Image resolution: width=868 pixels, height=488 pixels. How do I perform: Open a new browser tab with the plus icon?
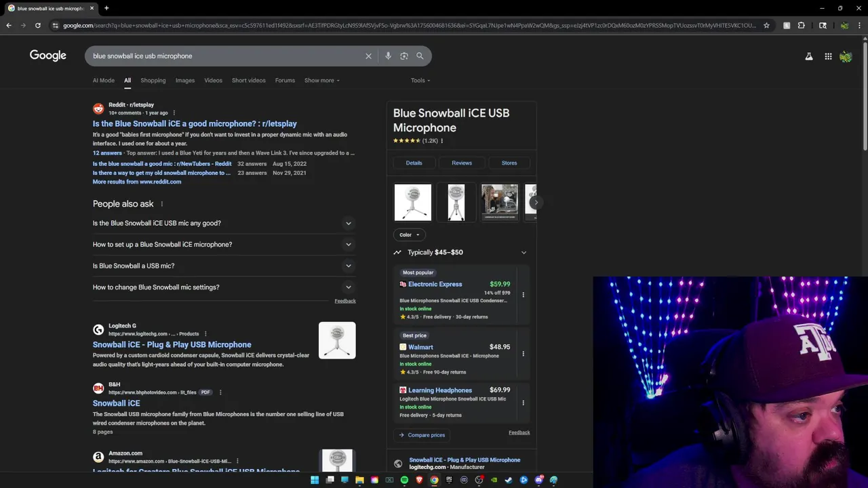(106, 8)
